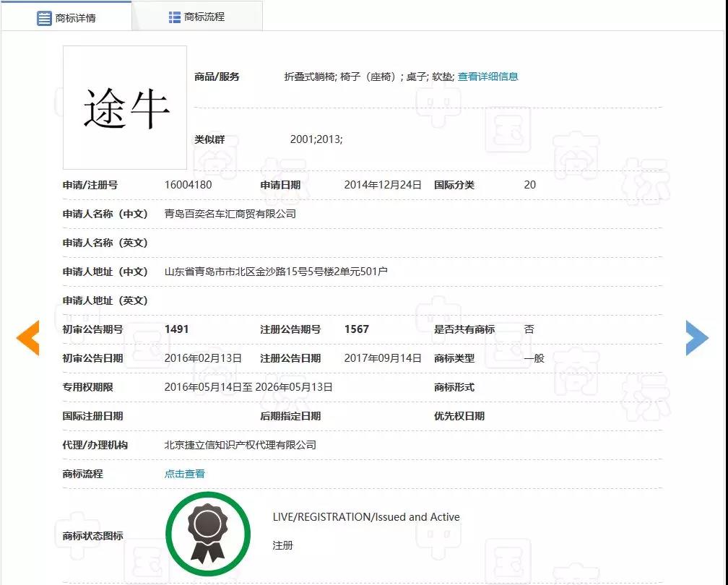Click preliminary announcement issue number 1491
This screenshot has width=728, height=585.
tap(177, 329)
